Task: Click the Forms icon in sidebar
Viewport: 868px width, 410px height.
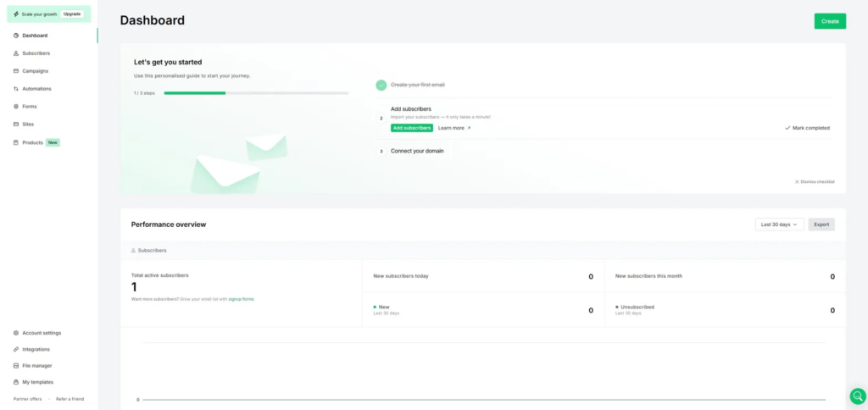Action: (x=16, y=106)
